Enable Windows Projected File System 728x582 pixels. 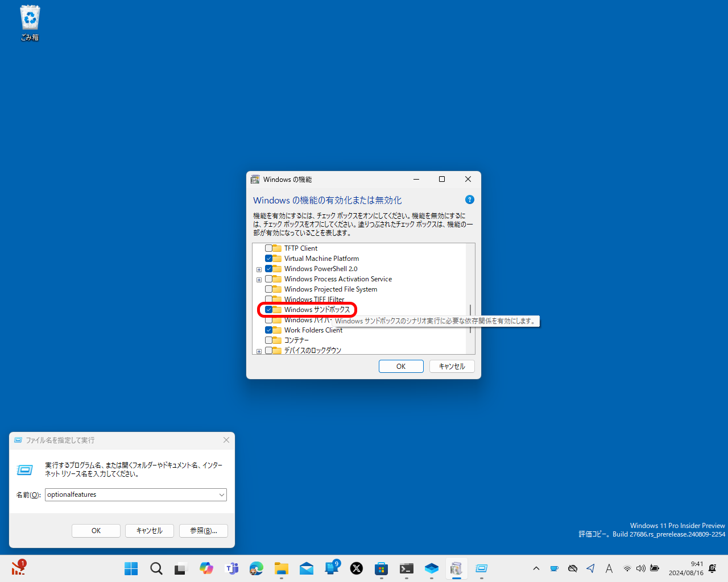(x=268, y=289)
